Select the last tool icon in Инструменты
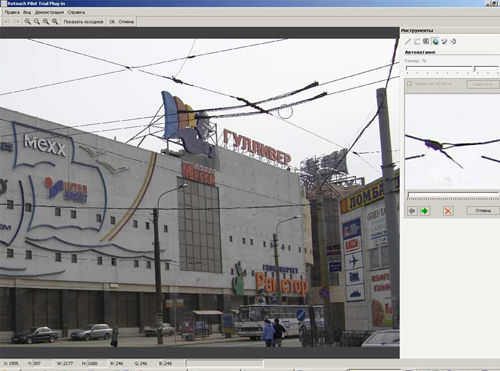500x371 pixels. (x=453, y=41)
